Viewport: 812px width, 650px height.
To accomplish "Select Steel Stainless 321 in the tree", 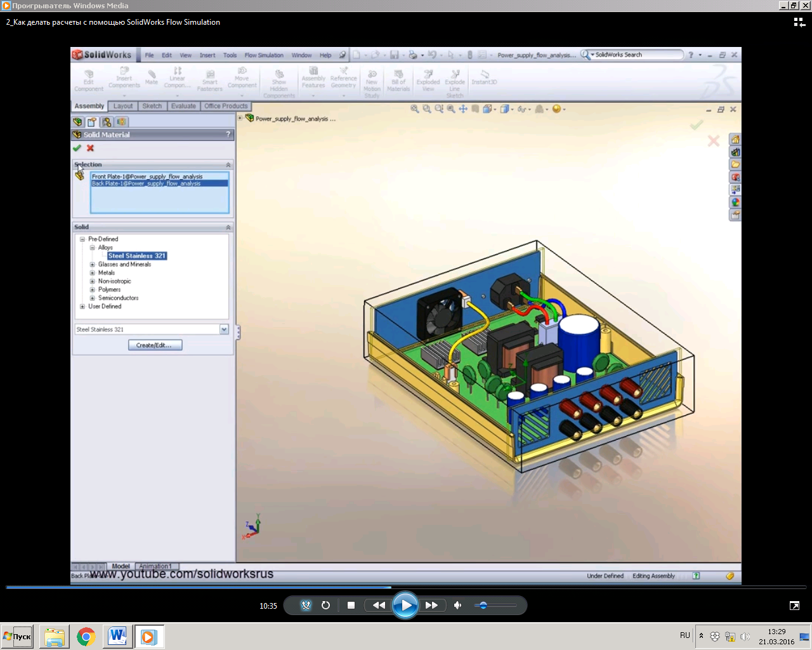I will click(x=137, y=256).
